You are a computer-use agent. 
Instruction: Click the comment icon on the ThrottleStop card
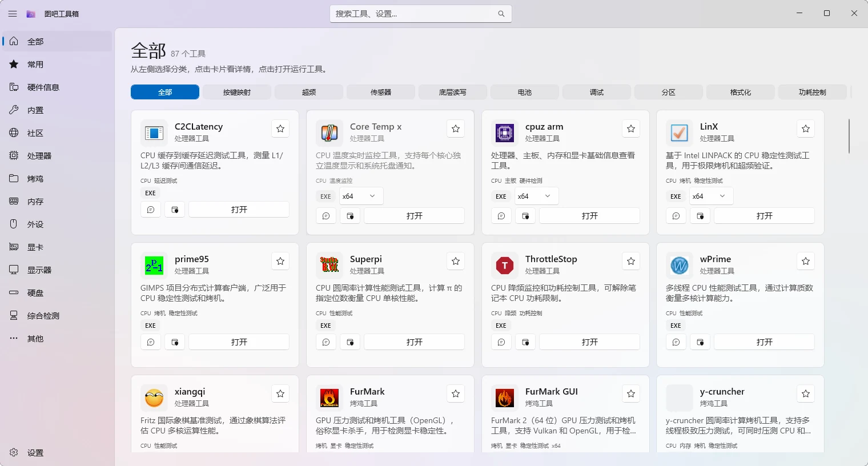(x=501, y=342)
